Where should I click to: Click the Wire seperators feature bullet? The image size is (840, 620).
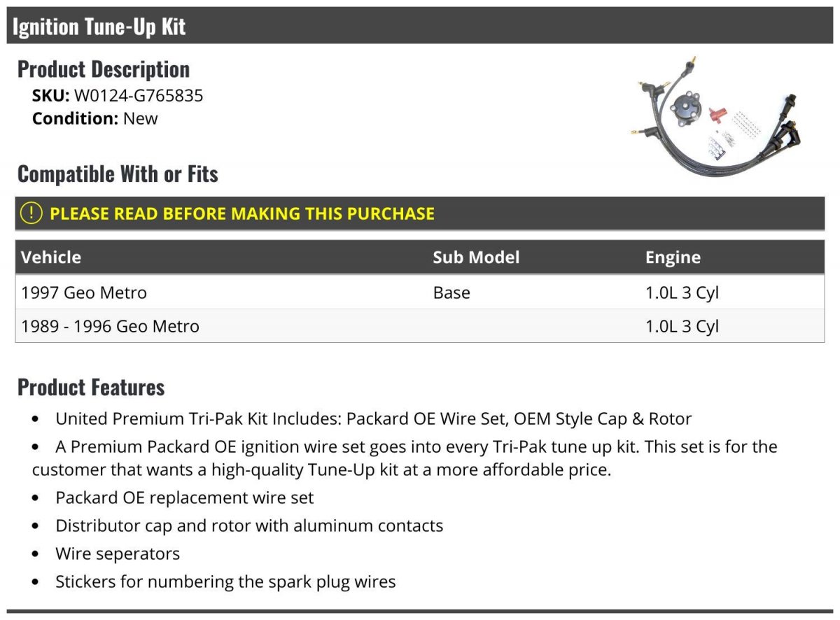tap(118, 554)
